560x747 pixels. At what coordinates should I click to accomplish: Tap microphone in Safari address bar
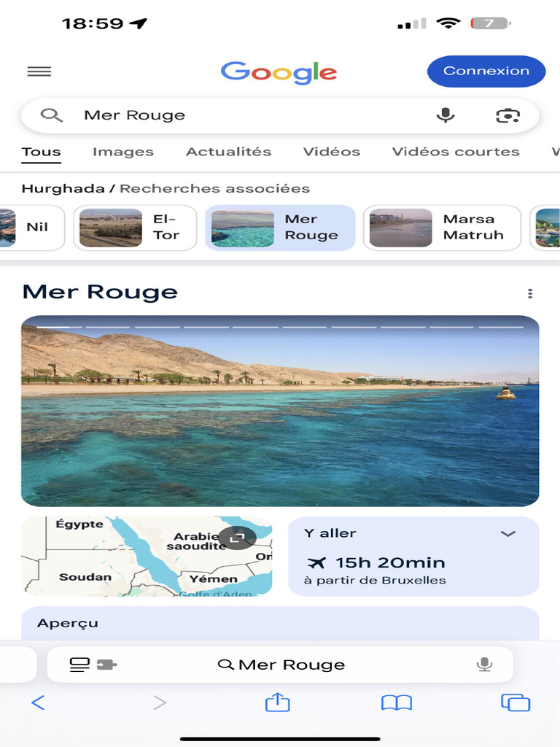point(484,664)
